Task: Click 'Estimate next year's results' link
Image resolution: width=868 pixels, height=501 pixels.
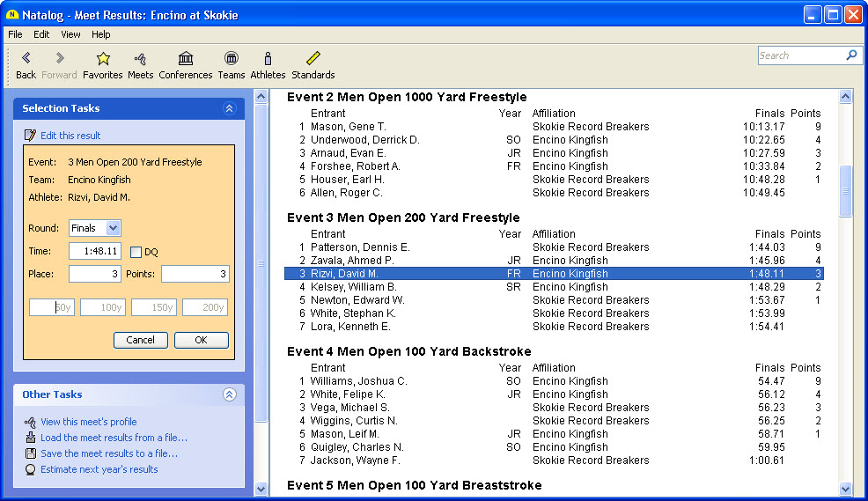Action: click(x=99, y=469)
